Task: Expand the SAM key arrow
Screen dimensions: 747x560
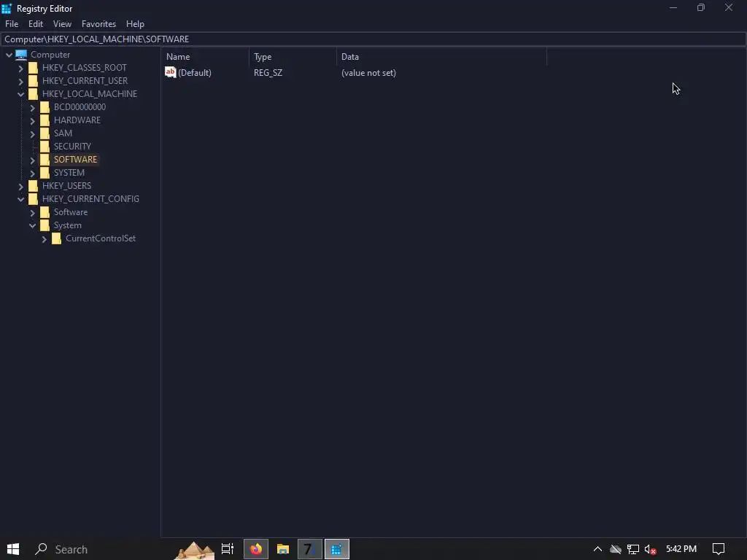Action: tap(32, 134)
